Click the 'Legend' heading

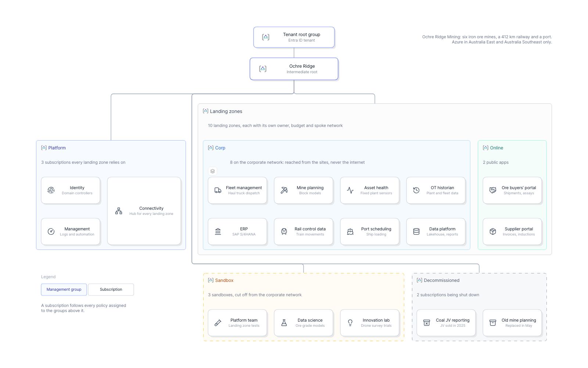[48, 277]
